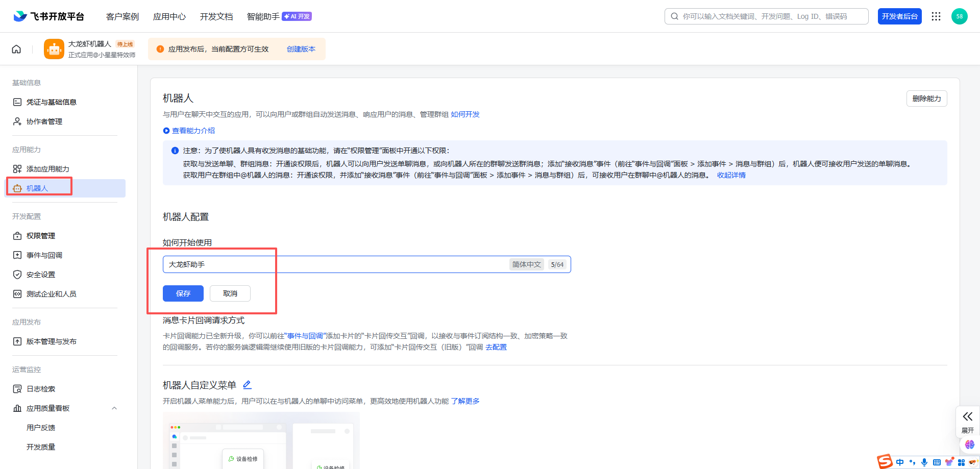Click the 删除能力 button
This screenshot has width=980, height=469.
point(926,98)
